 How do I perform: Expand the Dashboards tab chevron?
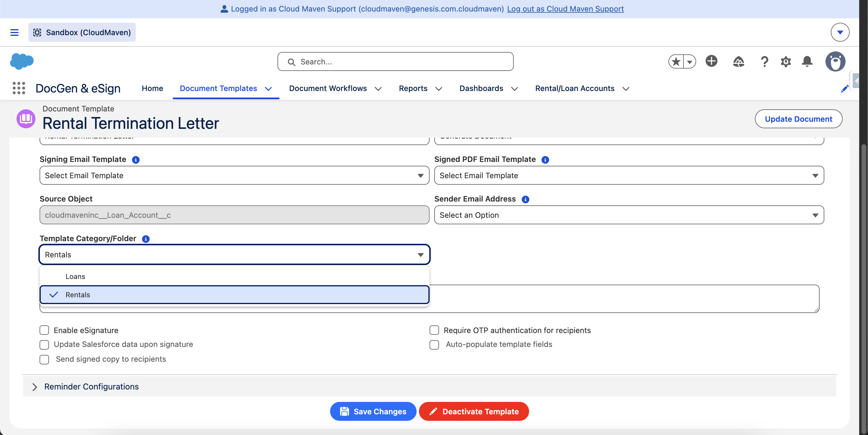514,89
